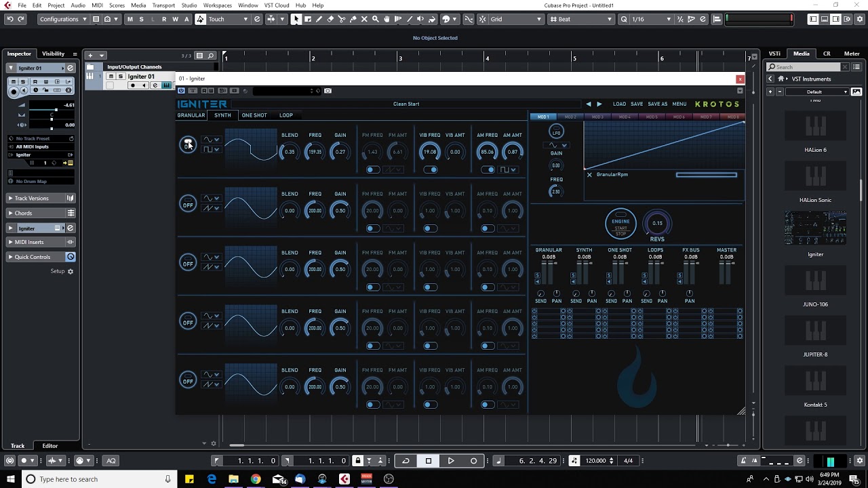Screen dimensions: 868x488
Task: Click the MENU button in Igniter
Action: tap(679, 104)
